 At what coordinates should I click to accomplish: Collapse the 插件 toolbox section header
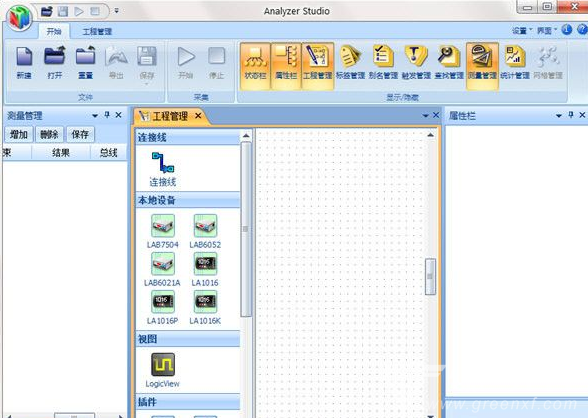pos(188,402)
